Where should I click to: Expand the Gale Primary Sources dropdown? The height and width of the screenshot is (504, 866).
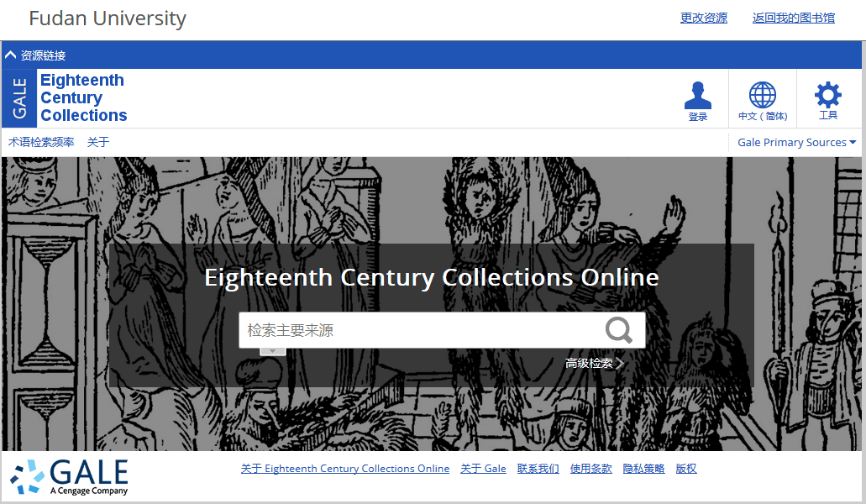pos(796,143)
